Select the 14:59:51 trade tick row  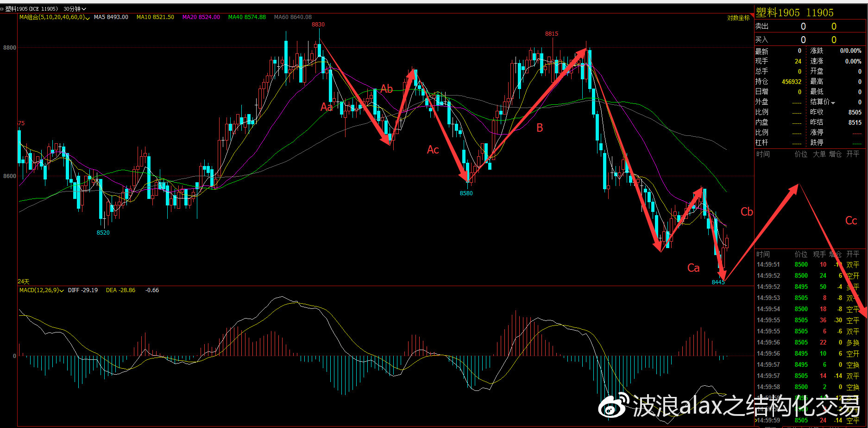coord(808,265)
